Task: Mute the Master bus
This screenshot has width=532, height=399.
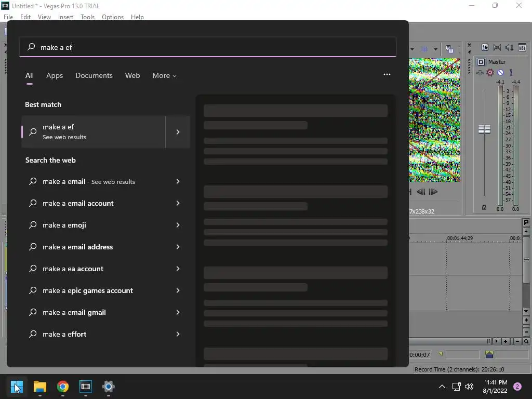Action: pyautogui.click(x=500, y=72)
